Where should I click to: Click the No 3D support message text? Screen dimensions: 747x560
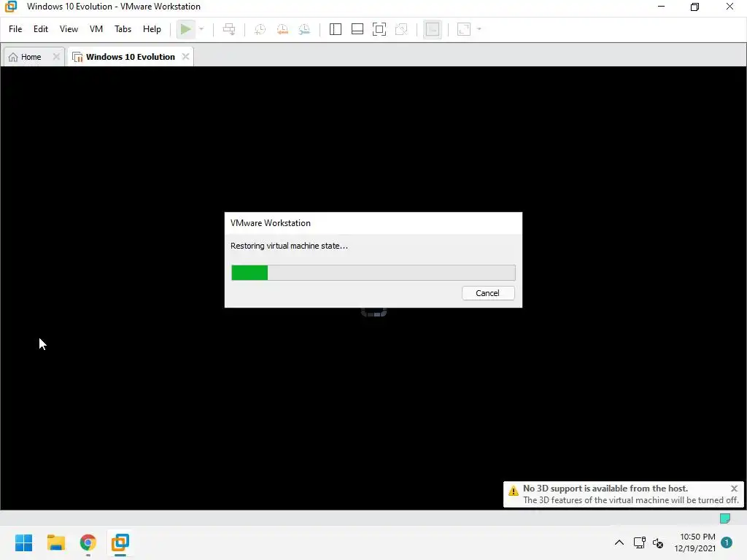click(x=605, y=489)
